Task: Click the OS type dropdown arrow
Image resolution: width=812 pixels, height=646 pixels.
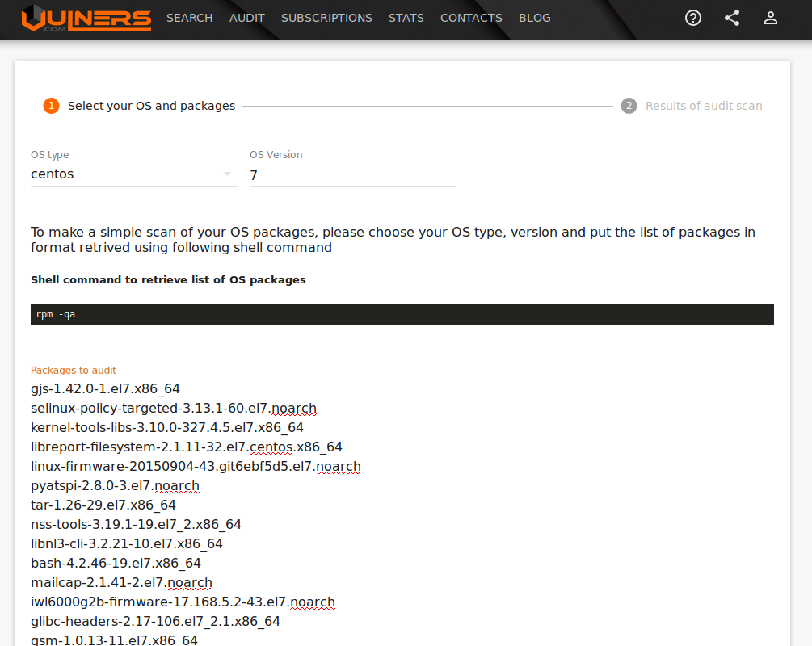Action: tap(226, 173)
